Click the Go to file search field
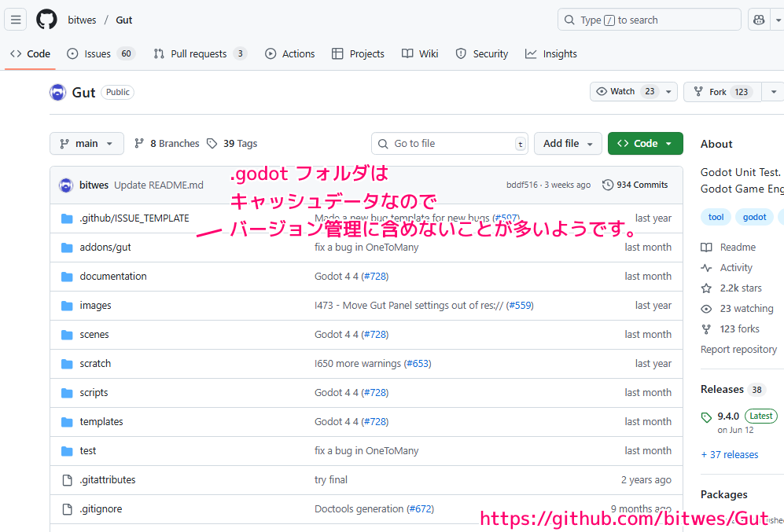 (x=448, y=143)
